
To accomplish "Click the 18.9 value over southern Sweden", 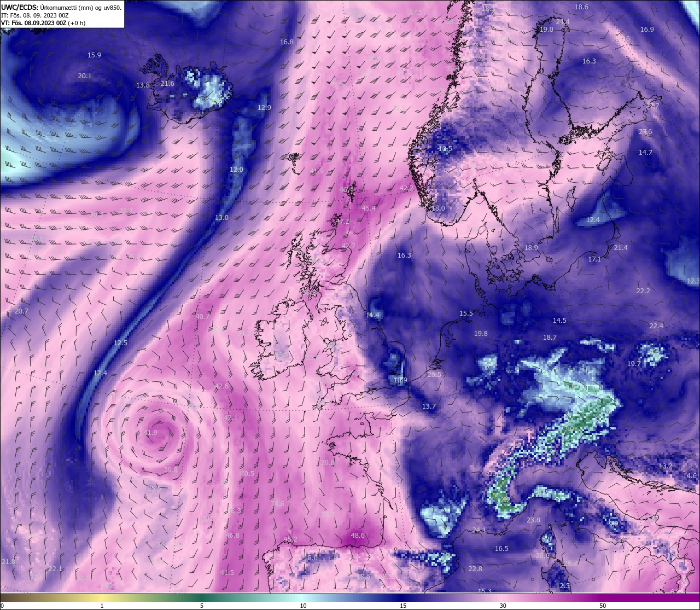I will (531, 248).
